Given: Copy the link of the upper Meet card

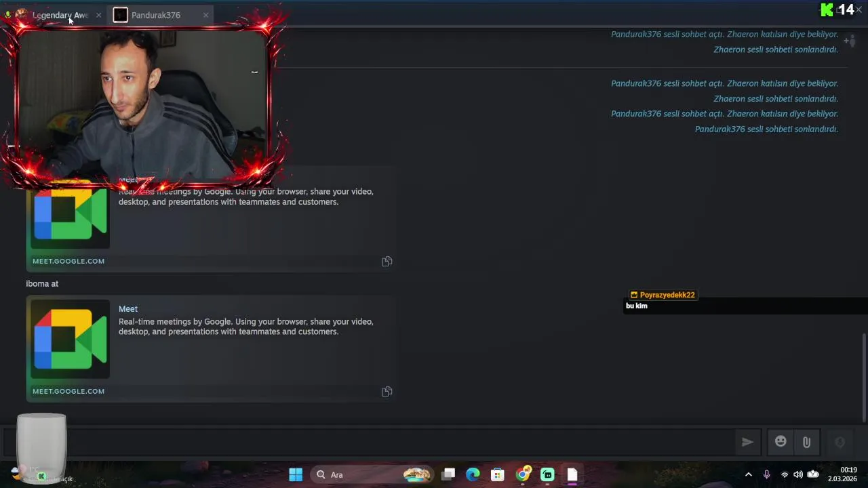Looking at the screenshot, I should point(387,262).
